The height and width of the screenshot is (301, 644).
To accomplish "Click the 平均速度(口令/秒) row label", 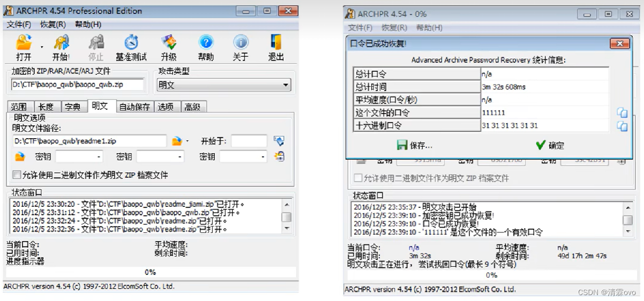I will click(x=417, y=100).
